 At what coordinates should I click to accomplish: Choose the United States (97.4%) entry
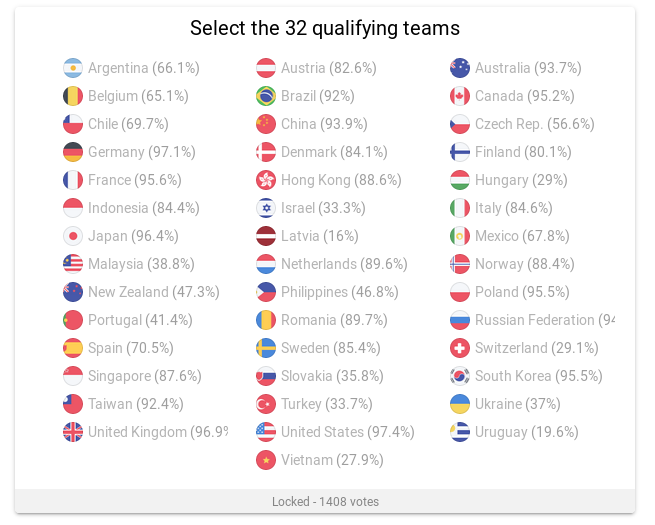point(335,432)
